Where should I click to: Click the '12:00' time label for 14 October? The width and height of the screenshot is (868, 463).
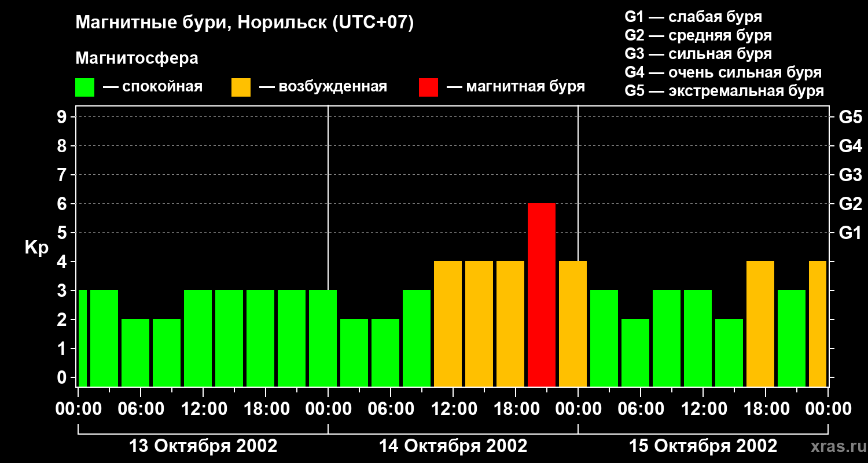coord(453,409)
